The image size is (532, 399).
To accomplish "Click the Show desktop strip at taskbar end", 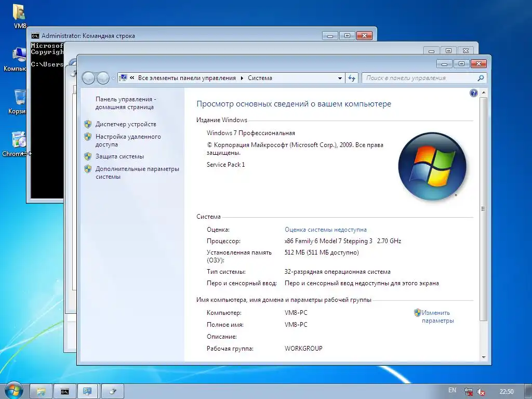I will click(529, 392).
